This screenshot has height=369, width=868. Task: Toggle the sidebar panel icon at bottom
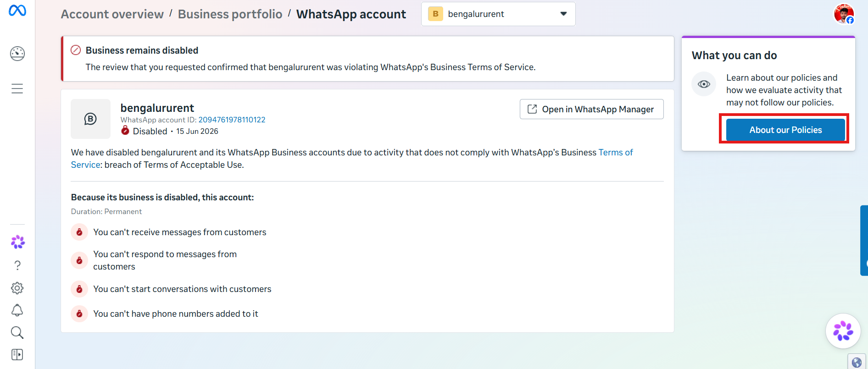17,354
